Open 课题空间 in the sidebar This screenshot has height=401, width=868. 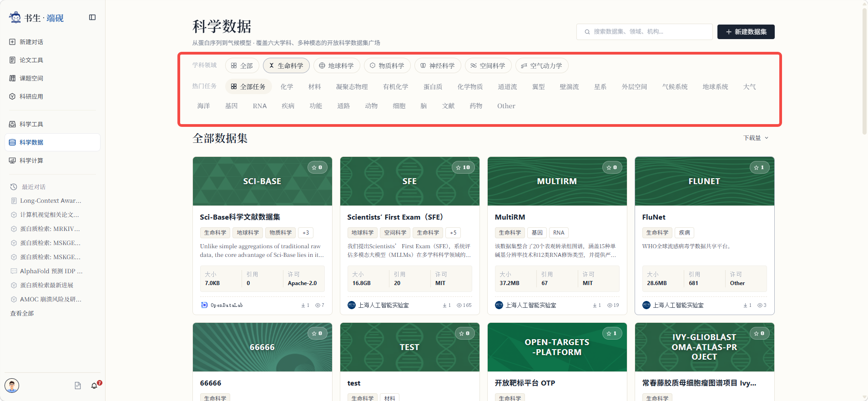(x=52, y=78)
